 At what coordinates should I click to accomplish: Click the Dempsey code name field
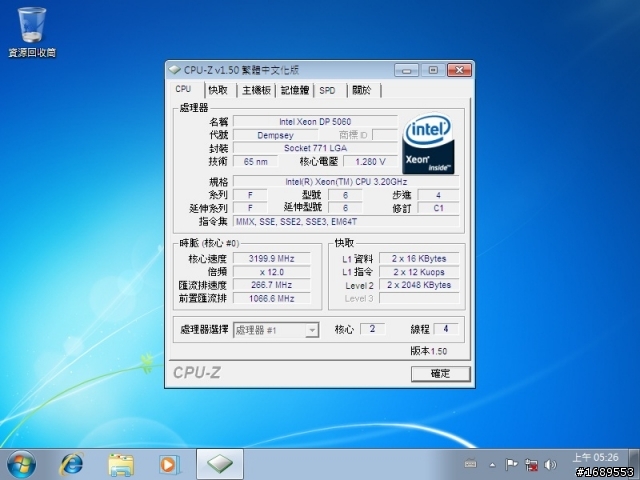(x=276, y=135)
